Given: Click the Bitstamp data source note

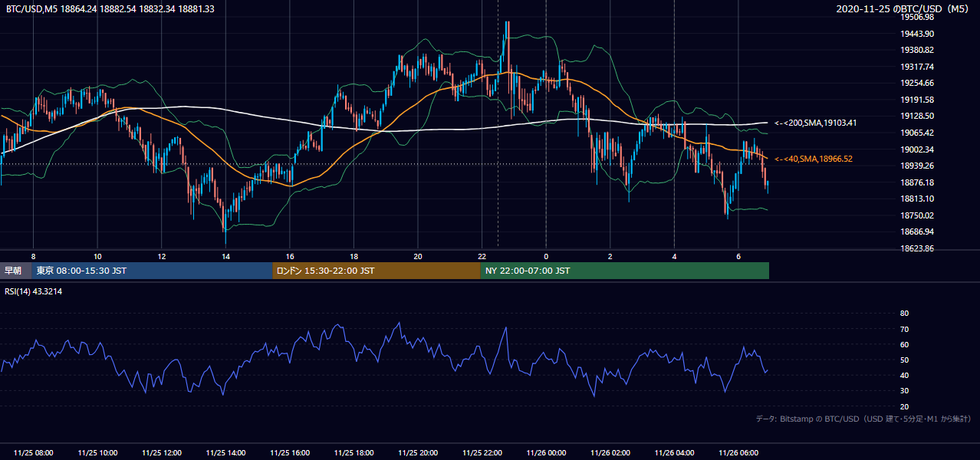Looking at the screenshot, I should click(863, 419).
